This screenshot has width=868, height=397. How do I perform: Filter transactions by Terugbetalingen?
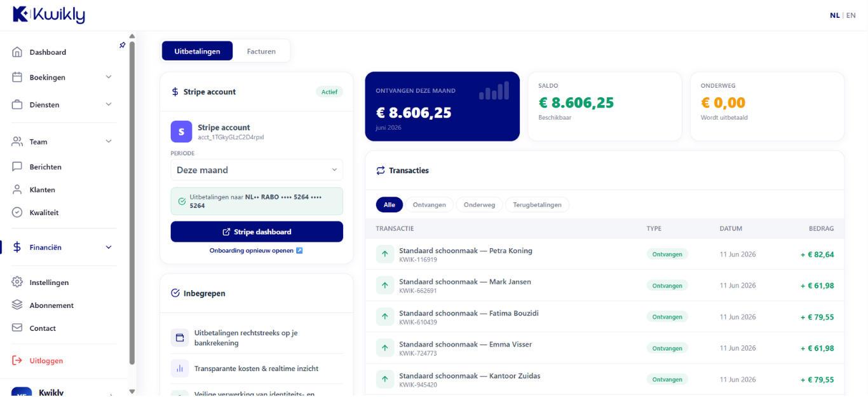(538, 205)
